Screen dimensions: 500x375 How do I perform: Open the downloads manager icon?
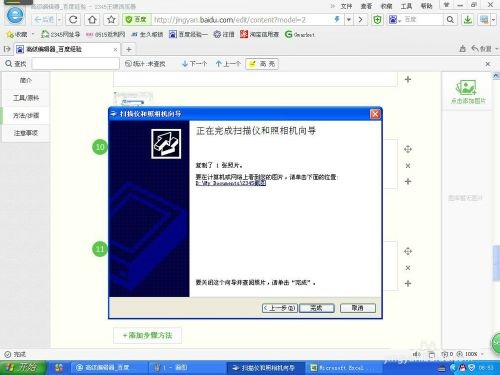coord(468,20)
